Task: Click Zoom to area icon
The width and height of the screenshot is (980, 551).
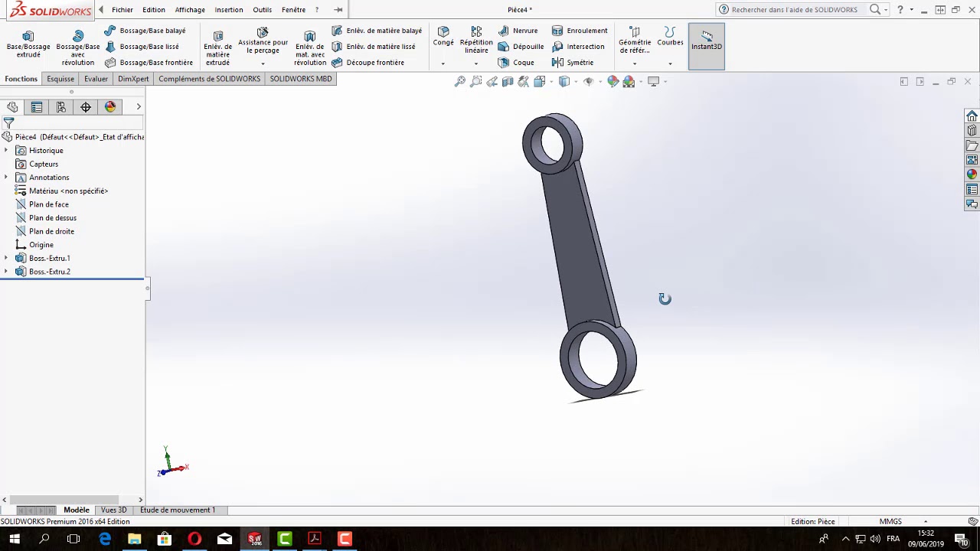Action: (476, 81)
